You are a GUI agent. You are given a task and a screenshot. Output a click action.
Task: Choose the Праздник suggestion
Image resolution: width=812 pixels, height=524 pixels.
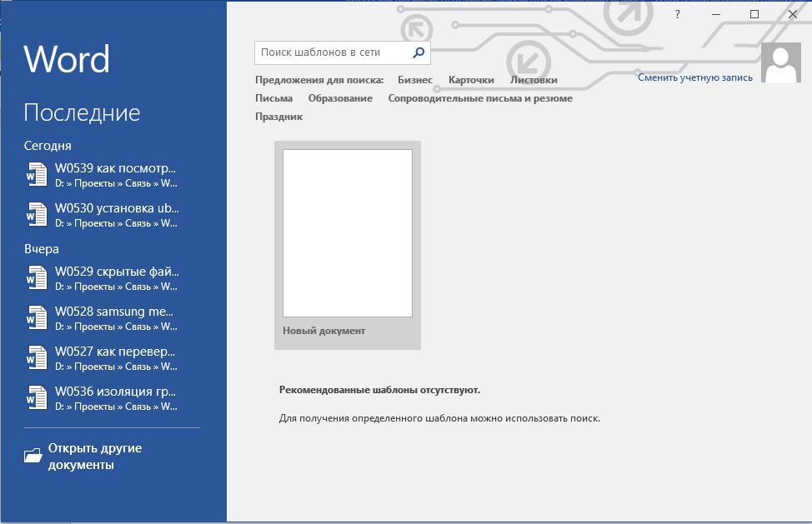pyautogui.click(x=278, y=117)
